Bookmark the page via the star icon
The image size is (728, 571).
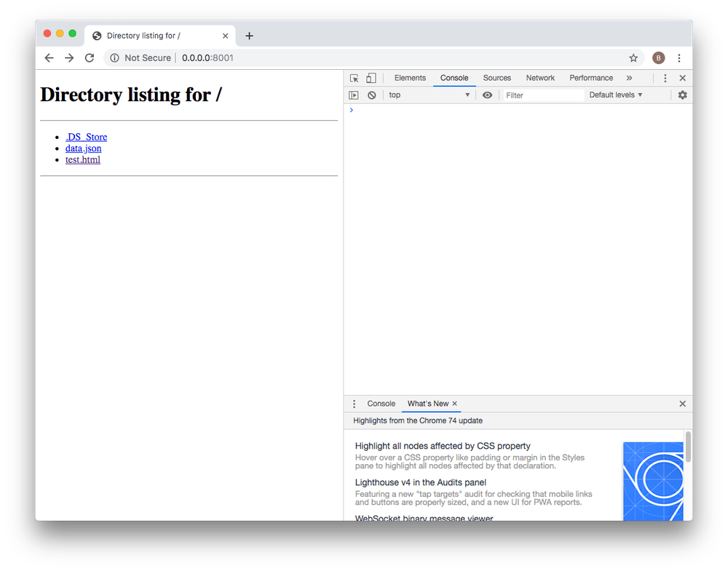point(633,57)
